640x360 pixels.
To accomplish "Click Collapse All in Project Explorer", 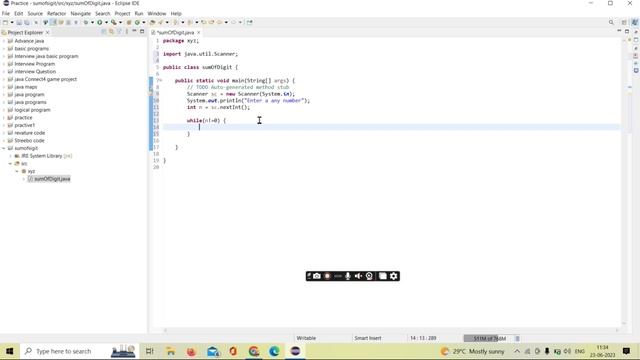I will (104, 32).
